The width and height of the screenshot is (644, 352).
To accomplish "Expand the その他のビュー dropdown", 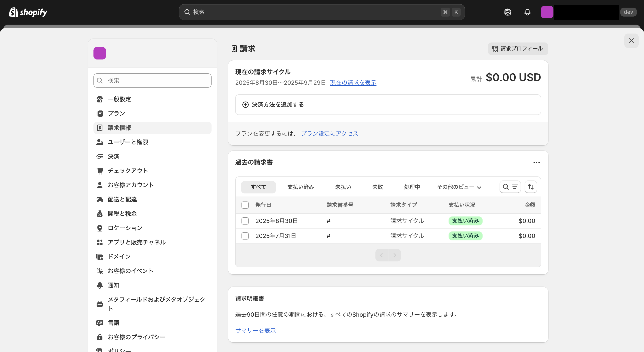I will click(459, 187).
